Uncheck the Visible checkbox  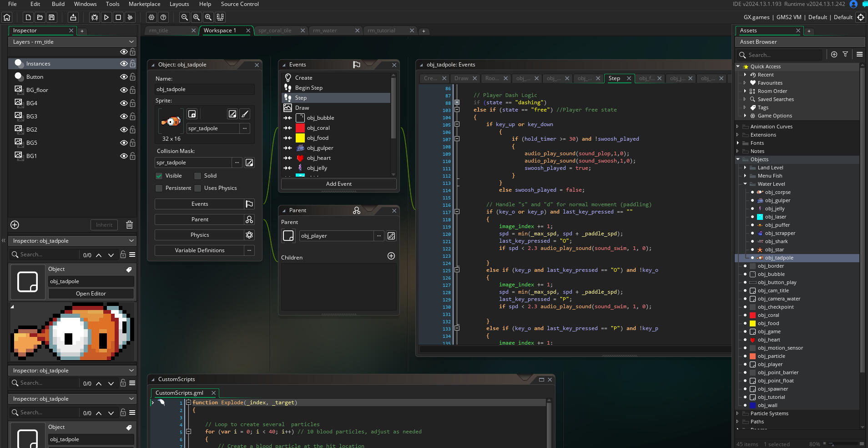(x=159, y=176)
